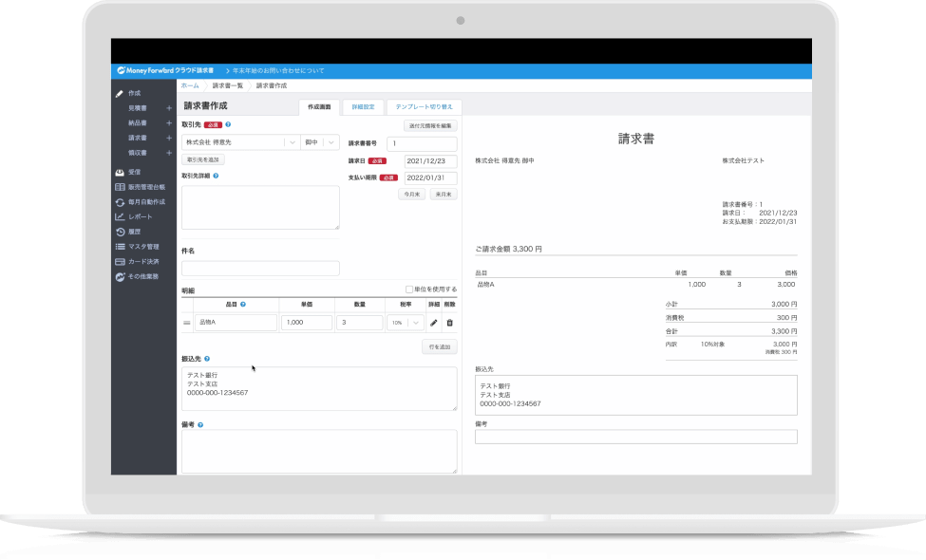
Task: Click the 取引先を追加 button
Action: coord(202,159)
